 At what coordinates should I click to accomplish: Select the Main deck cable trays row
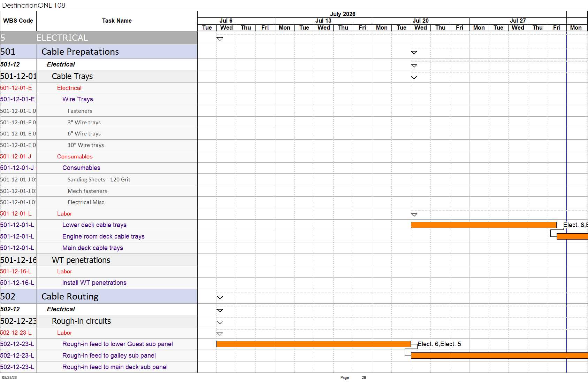click(99, 248)
